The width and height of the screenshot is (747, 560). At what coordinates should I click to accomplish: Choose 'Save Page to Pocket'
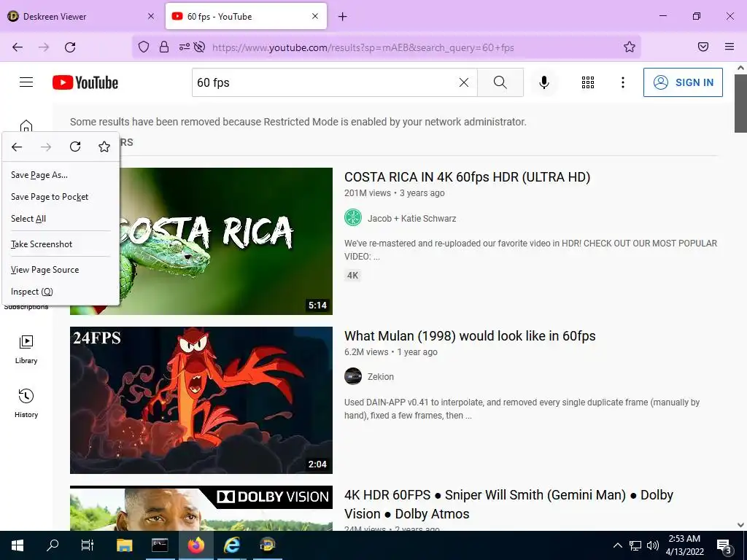[61, 197]
